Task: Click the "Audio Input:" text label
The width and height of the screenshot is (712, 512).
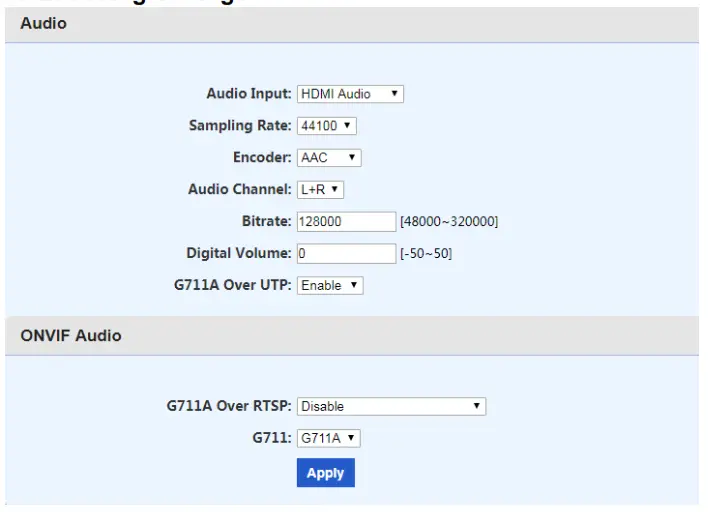Action: coord(249,94)
